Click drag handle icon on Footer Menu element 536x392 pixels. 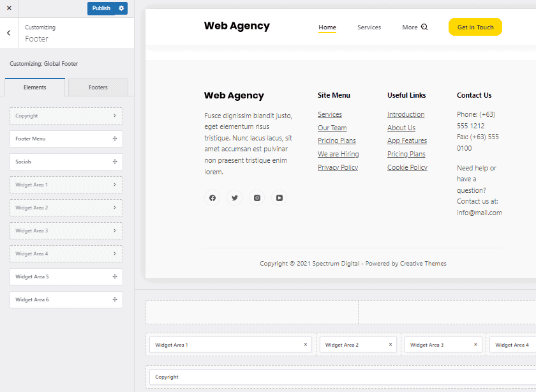point(114,139)
